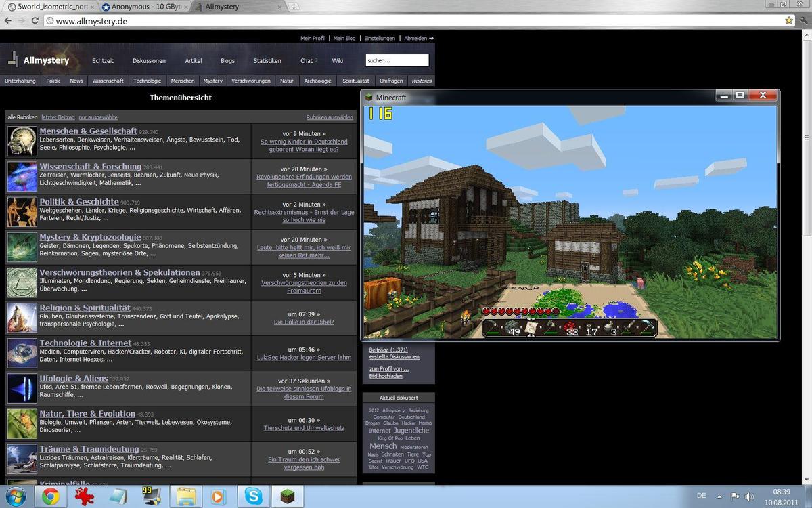Select the cobblestone stack of 49 in hotbar

(513, 329)
